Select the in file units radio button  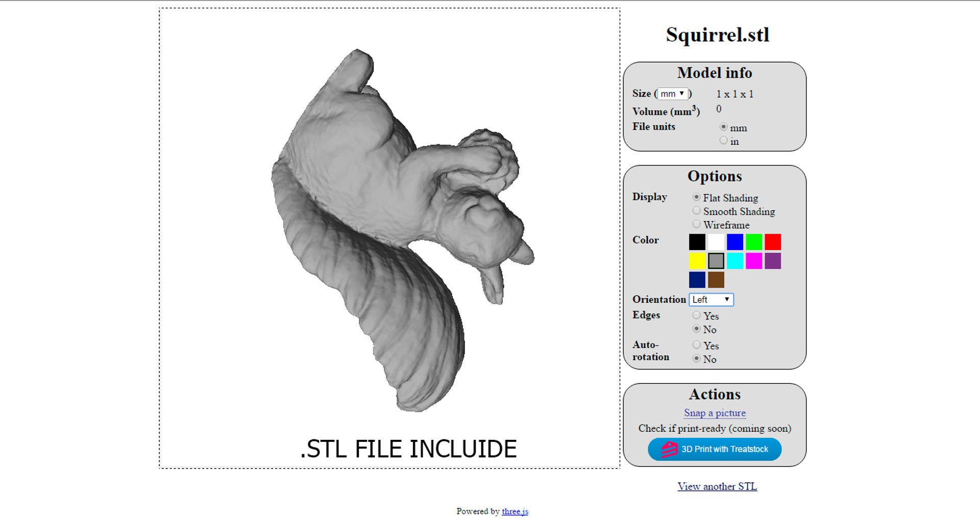click(x=723, y=140)
